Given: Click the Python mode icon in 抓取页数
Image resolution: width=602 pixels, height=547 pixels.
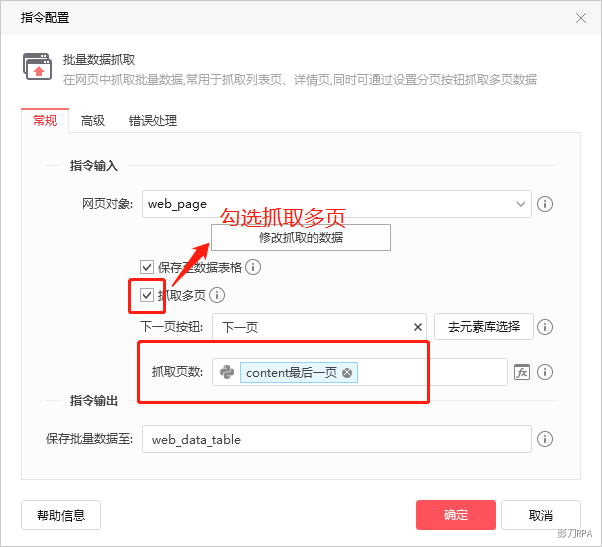Looking at the screenshot, I should [x=227, y=373].
